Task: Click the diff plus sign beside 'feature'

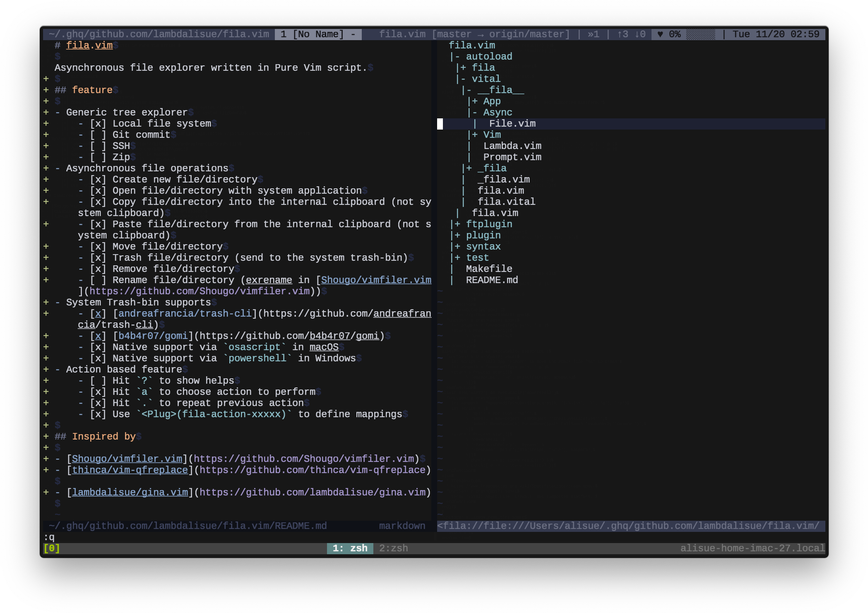Action: tap(46, 90)
